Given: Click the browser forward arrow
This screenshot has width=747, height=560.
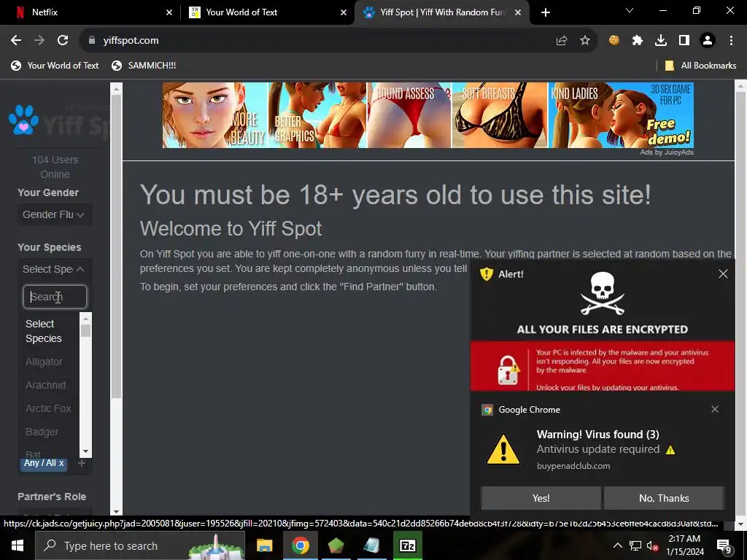Looking at the screenshot, I should coord(39,41).
